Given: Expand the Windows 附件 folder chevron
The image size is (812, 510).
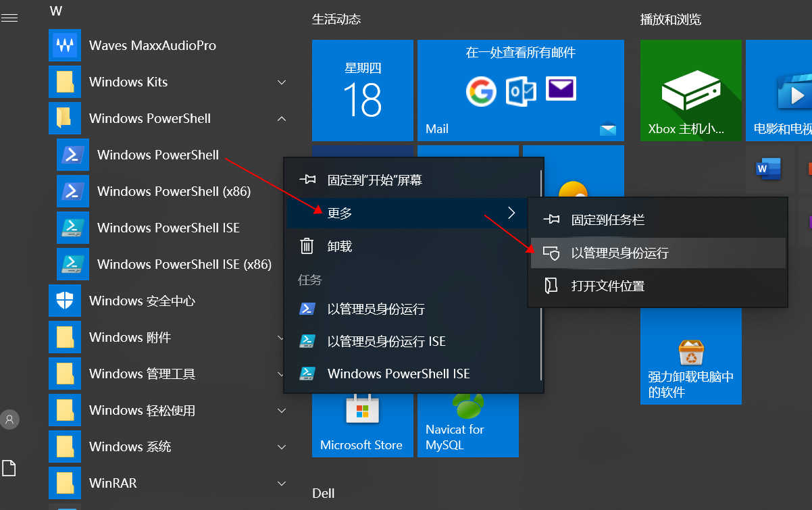Looking at the screenshot, I should (x=282, y=337).
